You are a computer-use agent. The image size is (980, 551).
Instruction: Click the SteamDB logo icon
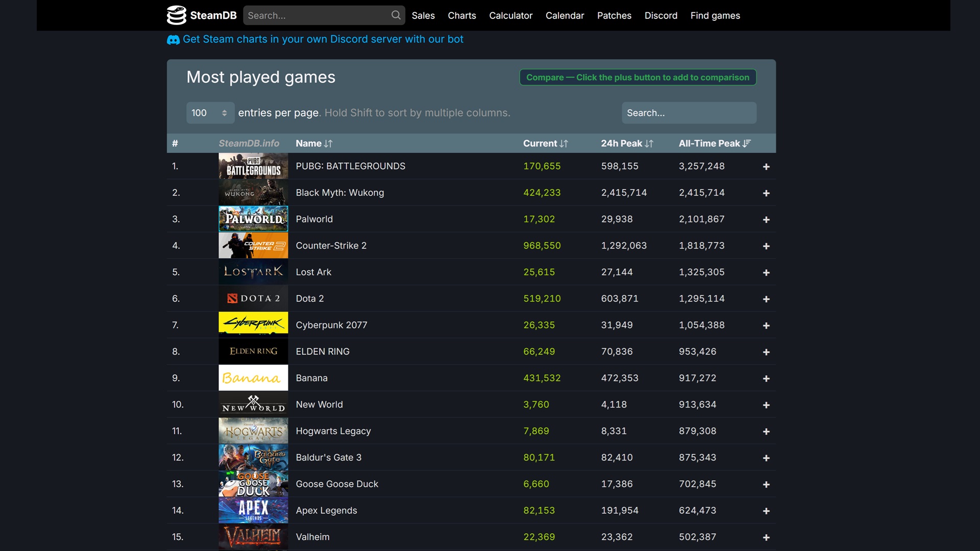point(176,15)
